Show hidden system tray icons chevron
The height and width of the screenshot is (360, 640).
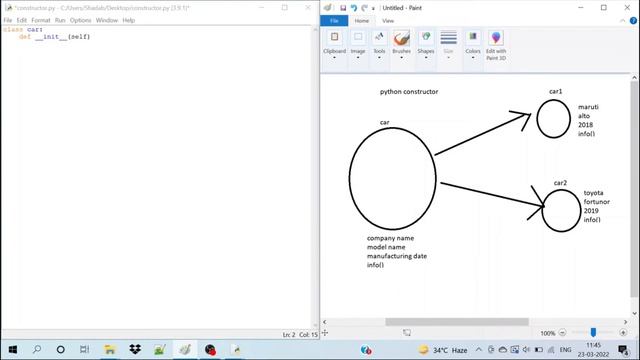click(479, 350)
